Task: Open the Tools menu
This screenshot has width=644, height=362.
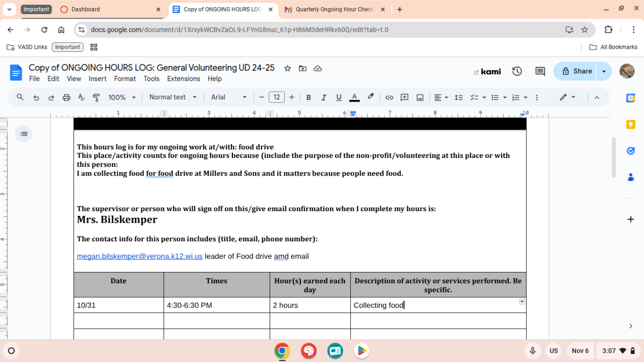Action: click(x=151, y=79)
